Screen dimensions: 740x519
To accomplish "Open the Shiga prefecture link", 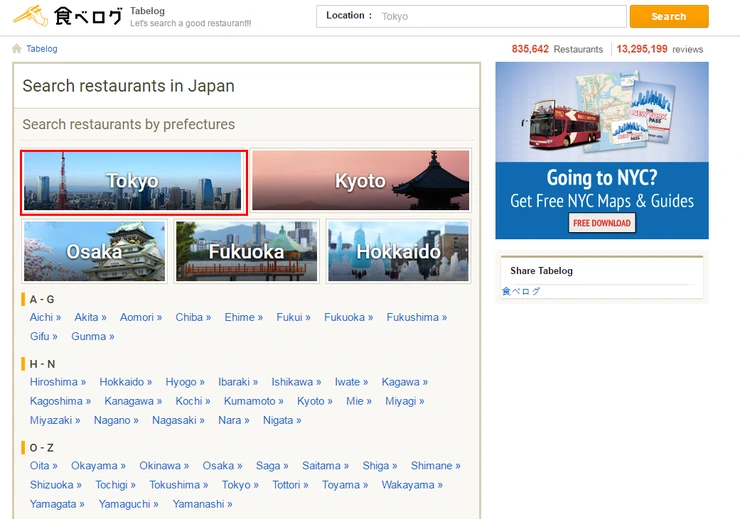I will point(379,466).
